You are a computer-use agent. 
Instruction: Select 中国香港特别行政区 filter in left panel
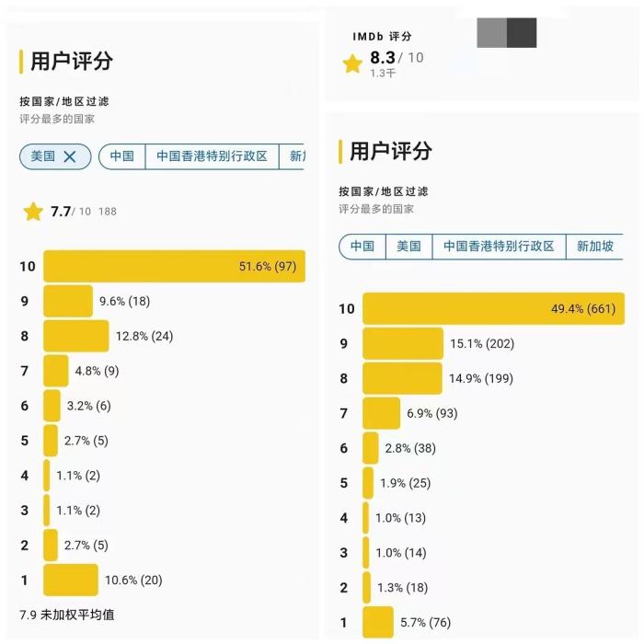(x=212, y=156)
